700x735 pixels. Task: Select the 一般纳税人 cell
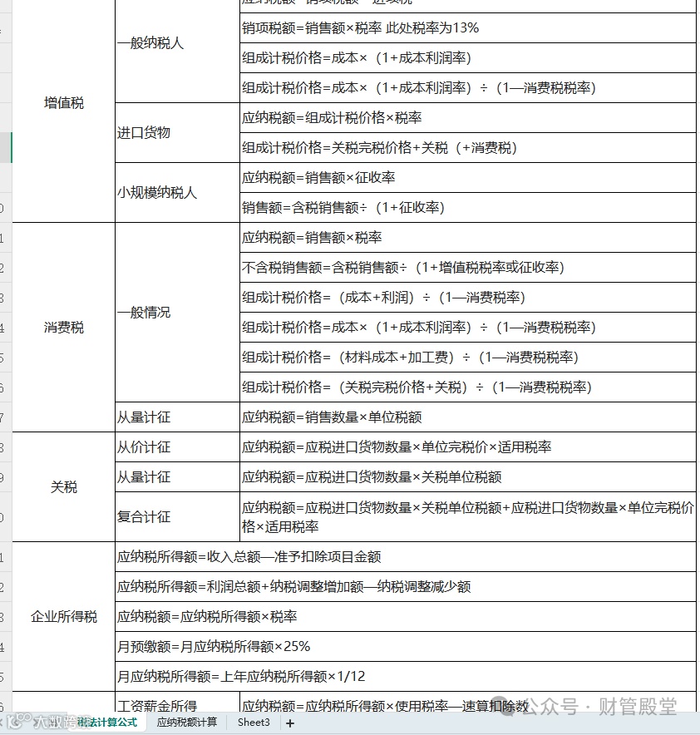[x=178, y=43]
